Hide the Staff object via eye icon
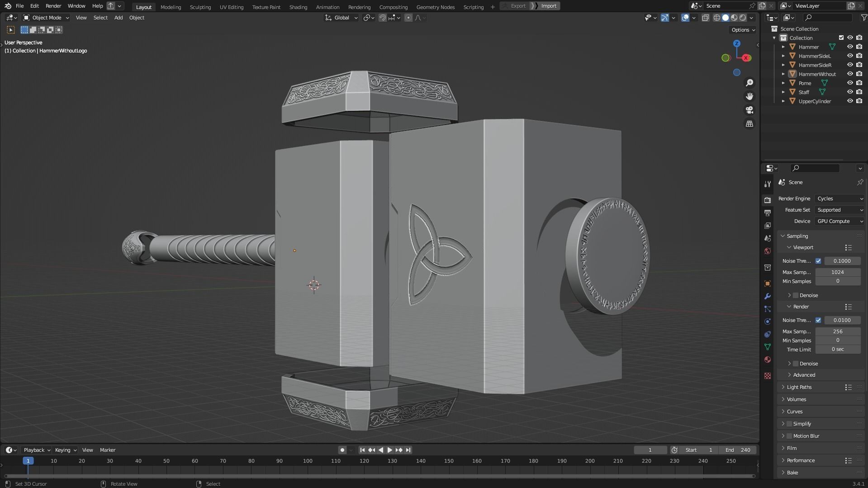The height and width of the screenshot is (488, 868). point(850,92)
